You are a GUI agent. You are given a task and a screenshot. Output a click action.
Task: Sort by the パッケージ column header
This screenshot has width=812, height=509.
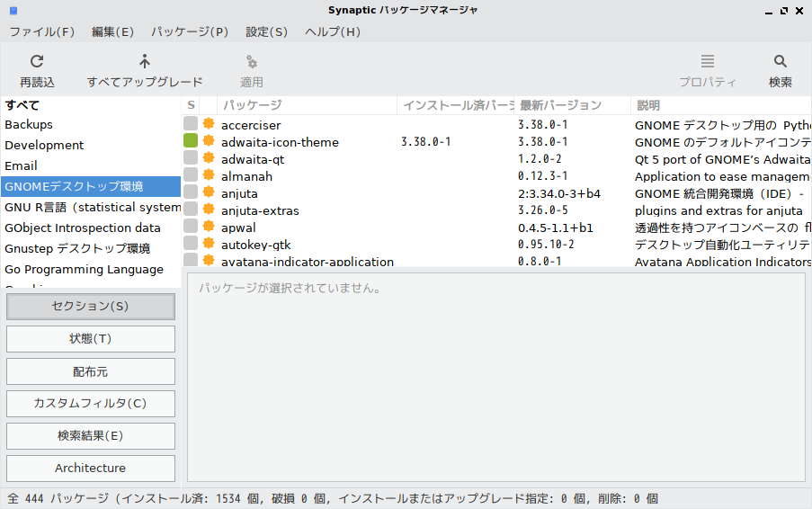(x=308, y=105)
